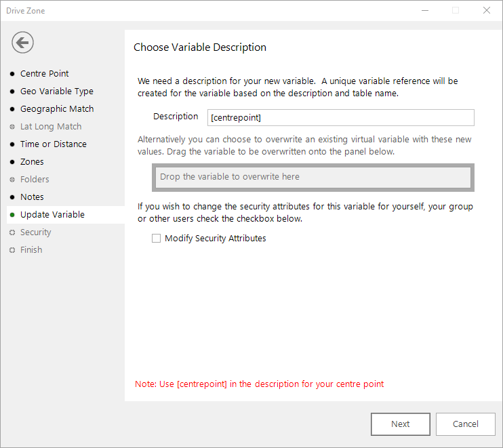Select the Geographic Match step
This screenshot has height=448, width=503.
(57, 109)
